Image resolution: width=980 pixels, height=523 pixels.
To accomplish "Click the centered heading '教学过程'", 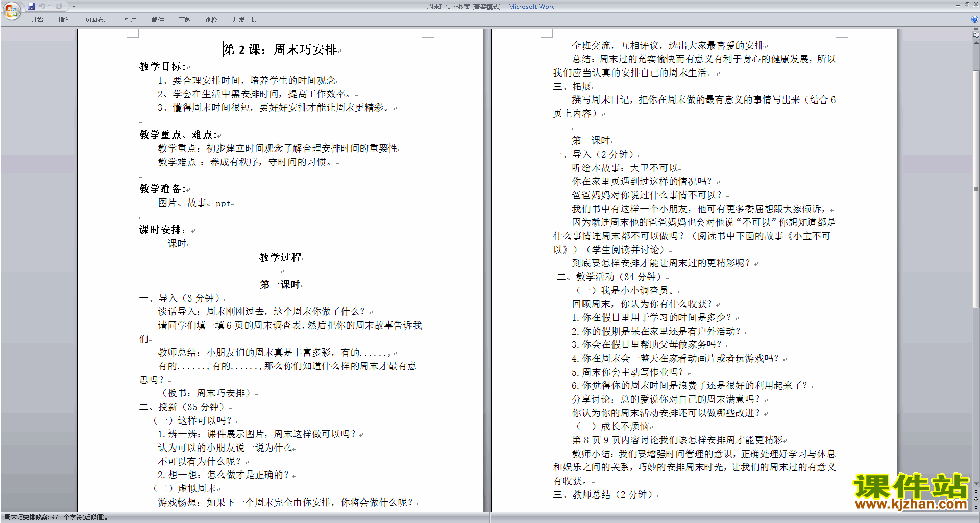I will [280, 257].
